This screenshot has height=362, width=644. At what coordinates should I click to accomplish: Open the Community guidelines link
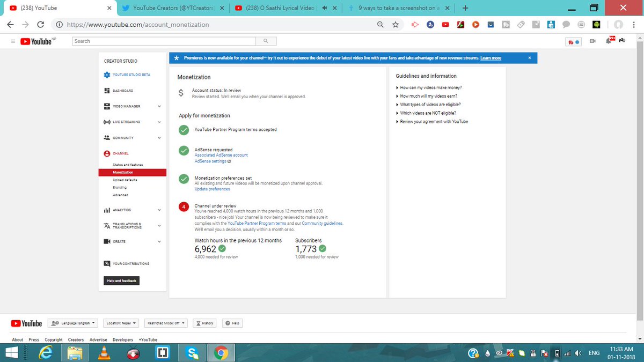point(322,224)
